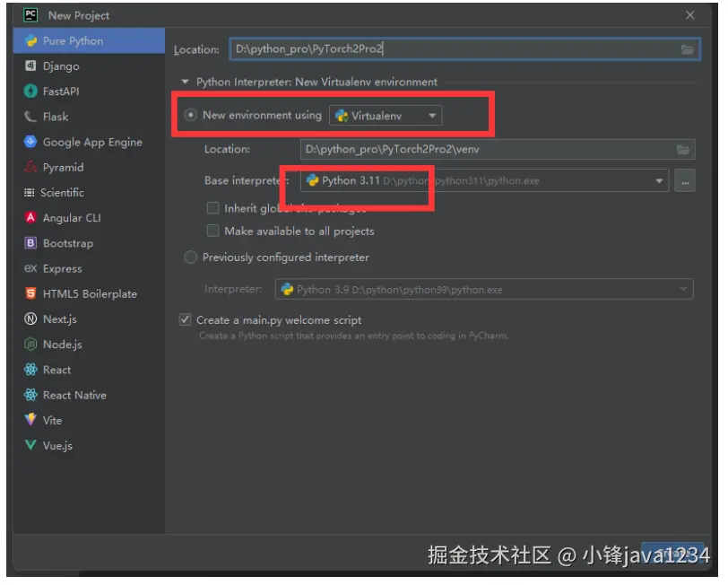Select the Bootstrap project icon
728x585 pixels.
coord(30,242)
